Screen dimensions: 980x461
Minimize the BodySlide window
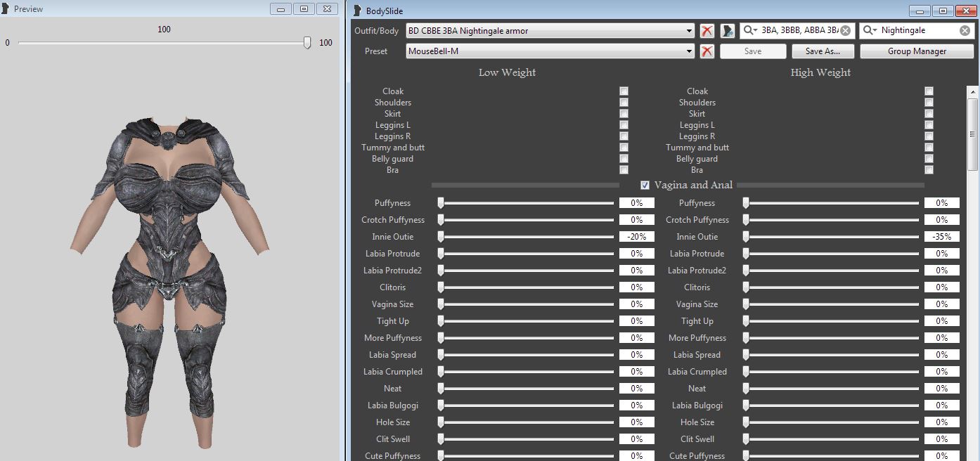[920, 11]
